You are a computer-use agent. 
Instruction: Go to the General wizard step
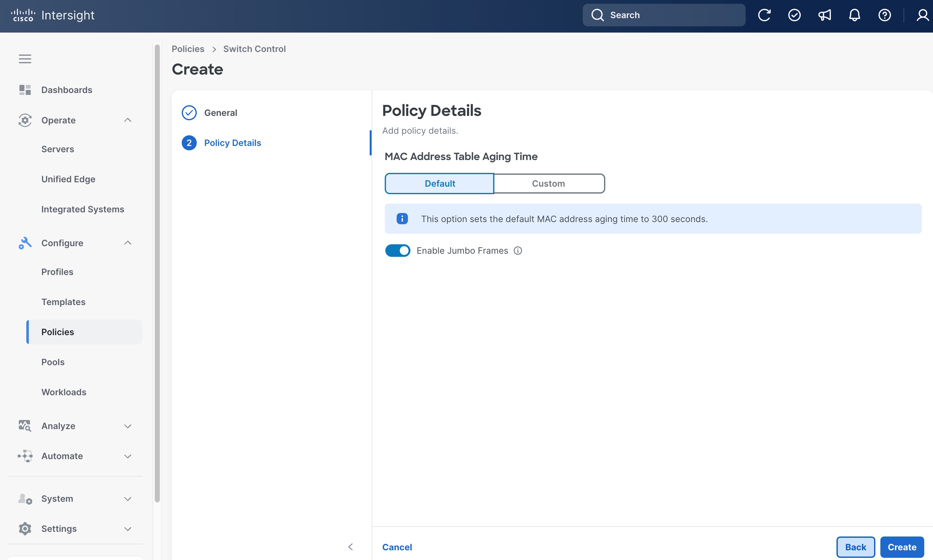click(x=221, y=112)
